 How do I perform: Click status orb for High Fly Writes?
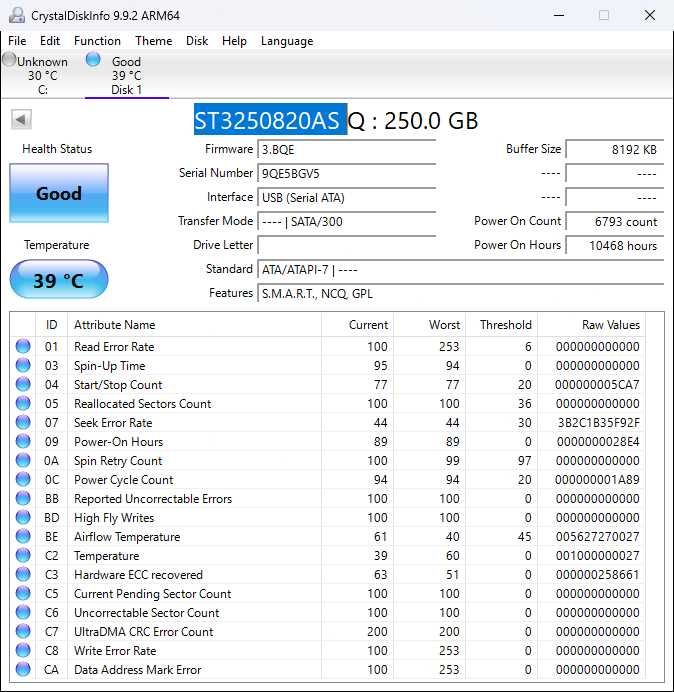click(23, 517)
